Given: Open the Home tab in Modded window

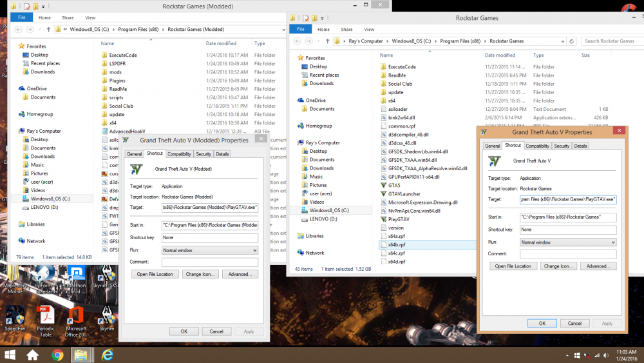Looking at the screenshot, I should click(44, 17).
